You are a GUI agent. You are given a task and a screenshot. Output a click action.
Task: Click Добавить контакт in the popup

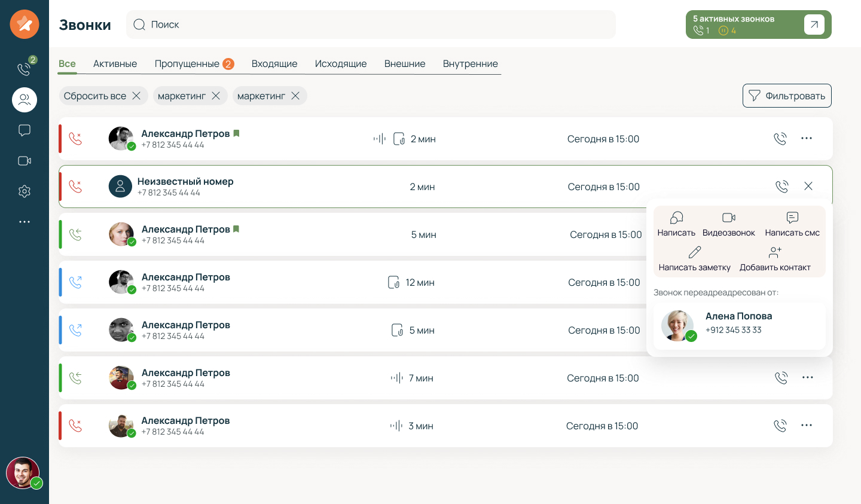775,259
